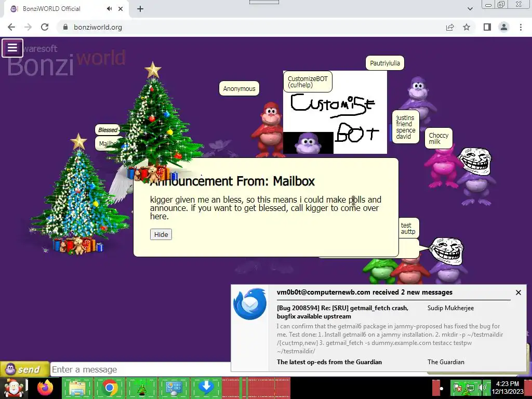Viewport: 532px width, 399px height.
Task: Close the Thunderbird notification
Action: [x=518, y=292]
